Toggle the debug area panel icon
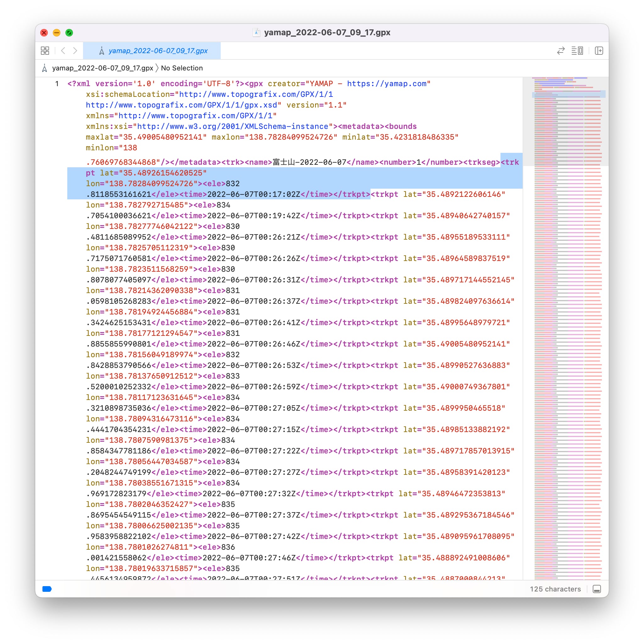The width and height of the screenshot is (644, 644). pyautogui.click(x=597, y=589)
